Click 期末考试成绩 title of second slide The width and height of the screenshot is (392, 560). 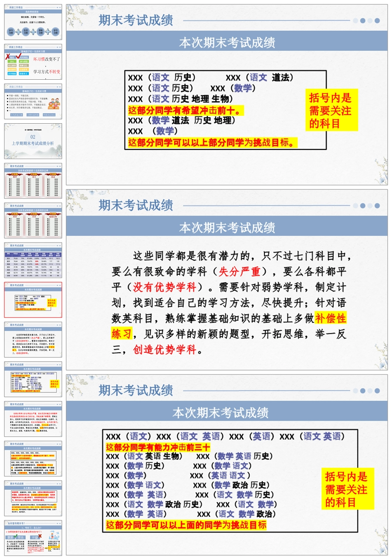point(136,205)
